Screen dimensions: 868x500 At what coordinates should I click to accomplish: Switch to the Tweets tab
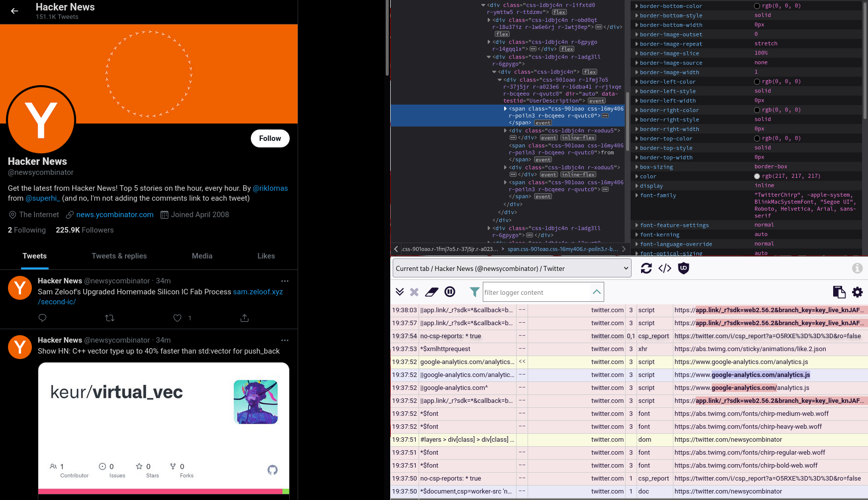point(35,256)
